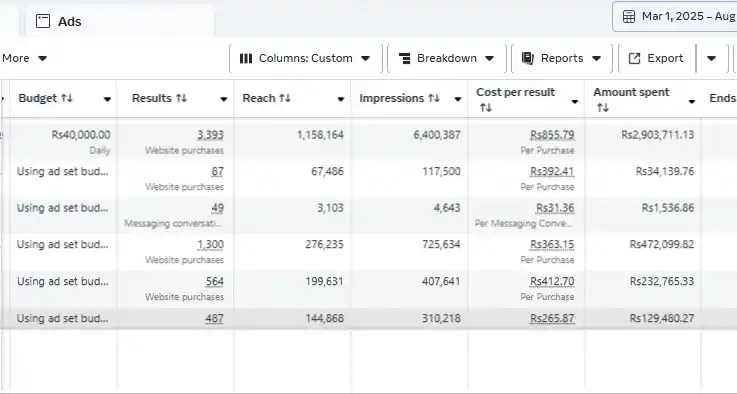Sort by the Budget column
737x394 pixels.
pyautogui.click(x=67, y=98)
